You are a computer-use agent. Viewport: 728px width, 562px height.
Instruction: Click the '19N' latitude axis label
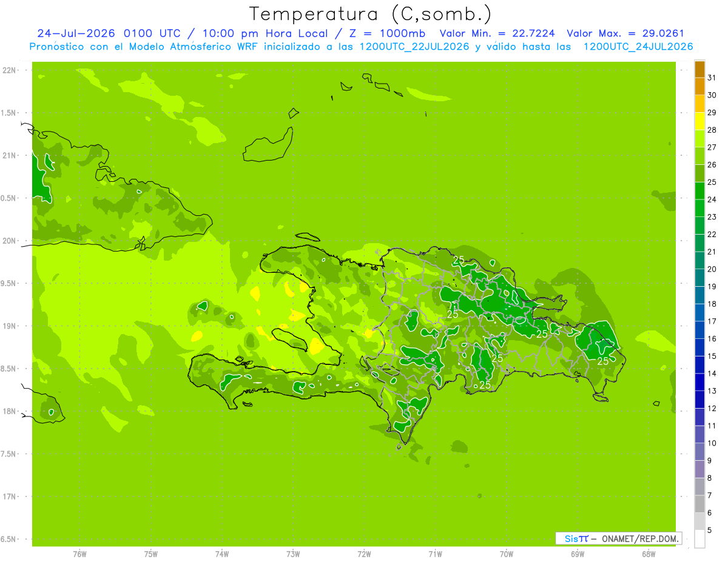[9, 326]
